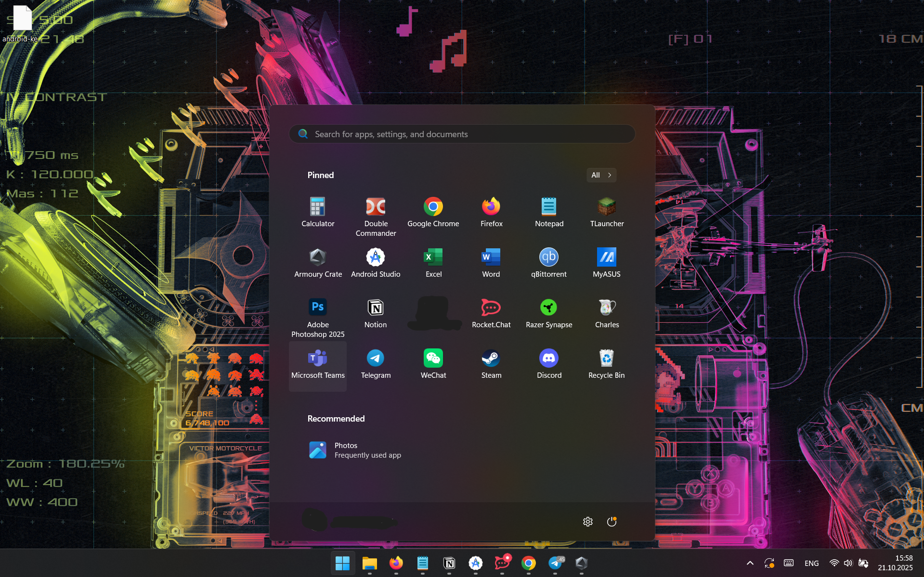This screenshot has height=577, width=924.
Task: Open the Wi-Fi network tray icon
Action: (834, 563)
